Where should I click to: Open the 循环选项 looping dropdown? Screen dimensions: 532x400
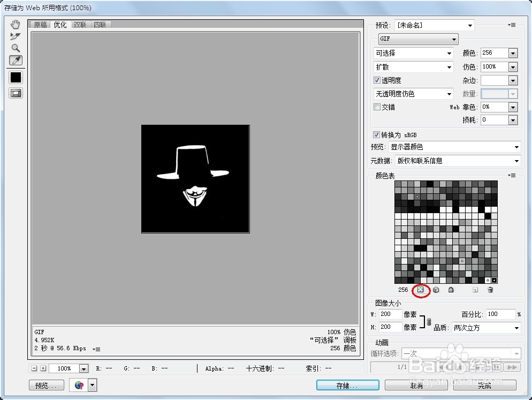coord(461,353)
